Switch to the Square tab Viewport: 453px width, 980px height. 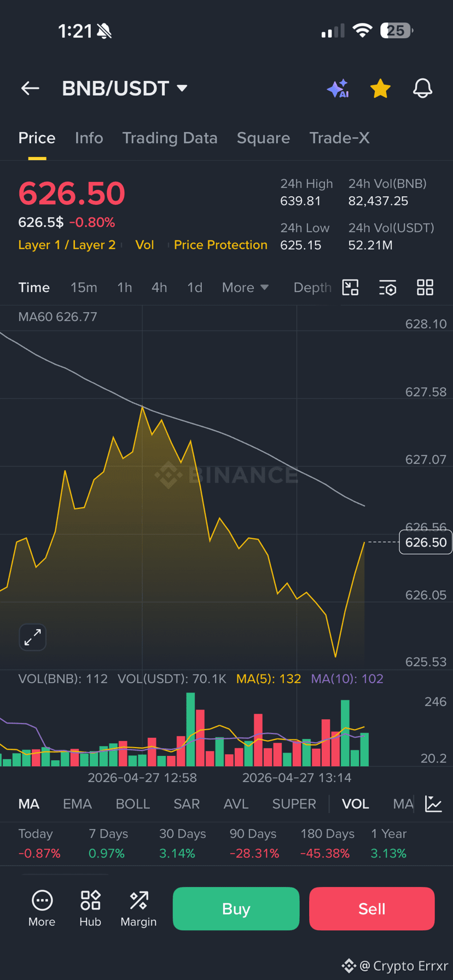coord(263,138)
